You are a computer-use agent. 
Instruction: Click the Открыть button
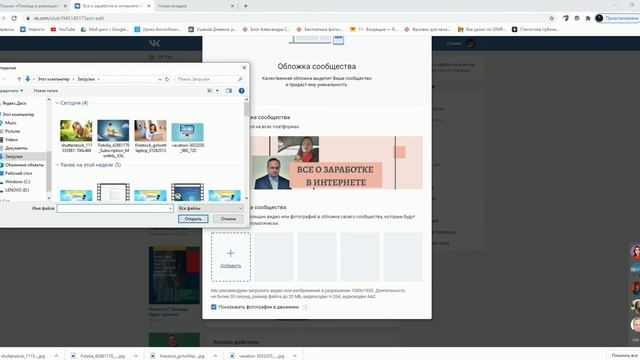coord(193,219)
